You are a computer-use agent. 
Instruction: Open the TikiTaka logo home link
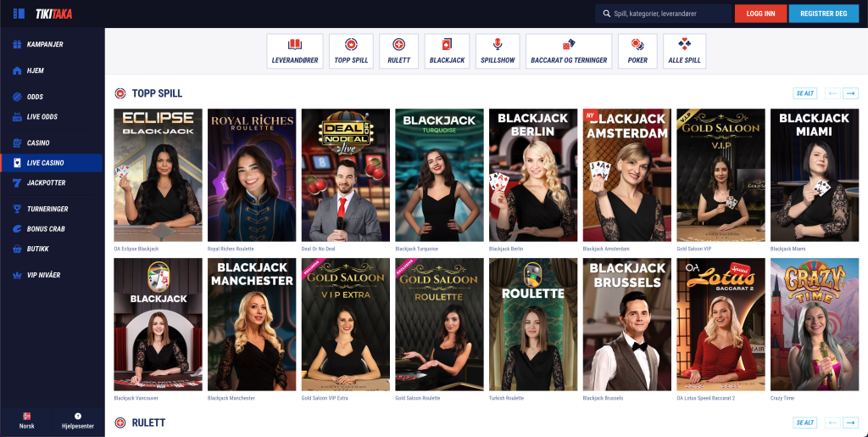(53, 14)
